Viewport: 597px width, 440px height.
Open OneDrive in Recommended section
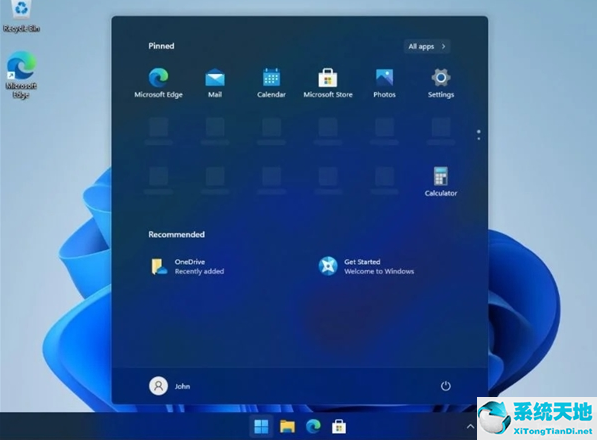tap(188, 266)
